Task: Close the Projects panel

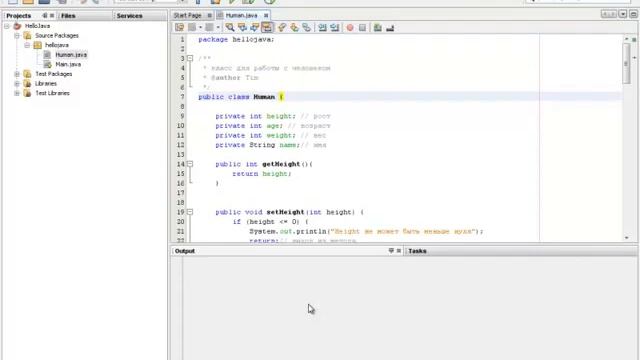Action: [x=52, y=16]
